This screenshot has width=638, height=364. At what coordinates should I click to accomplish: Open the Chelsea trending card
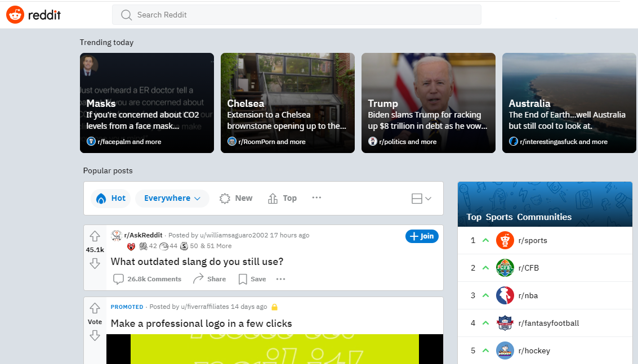(288, 103)
